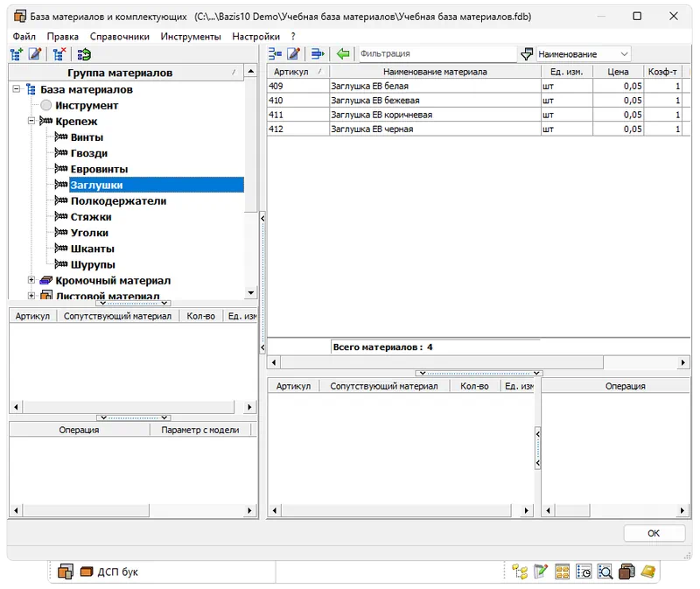Open the Справочники menu
This screenshot has height=589, width=700.
coord(120,36)
